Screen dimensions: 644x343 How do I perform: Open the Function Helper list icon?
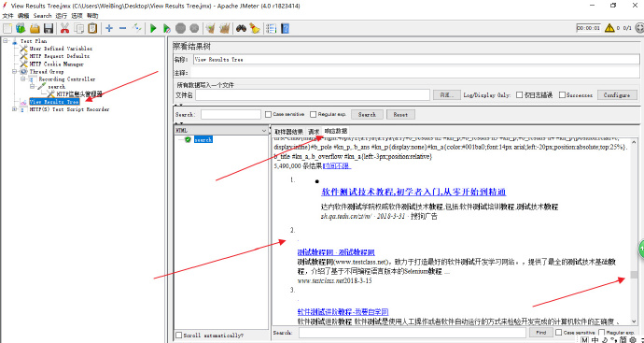271,28
